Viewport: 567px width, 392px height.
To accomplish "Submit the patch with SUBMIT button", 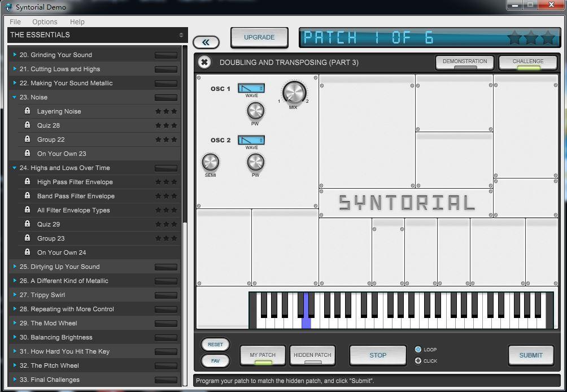I will click(531, 355).
